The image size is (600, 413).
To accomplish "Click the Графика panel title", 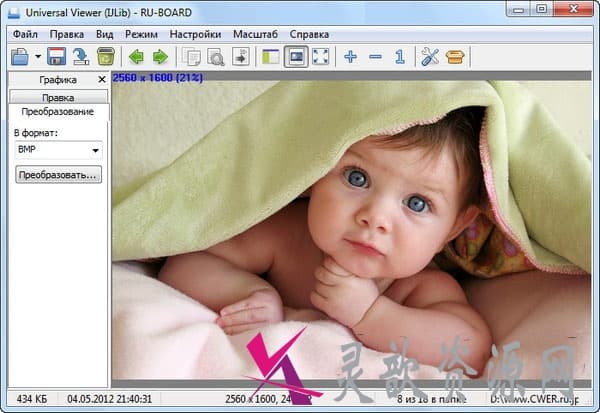I will (58, 80).
